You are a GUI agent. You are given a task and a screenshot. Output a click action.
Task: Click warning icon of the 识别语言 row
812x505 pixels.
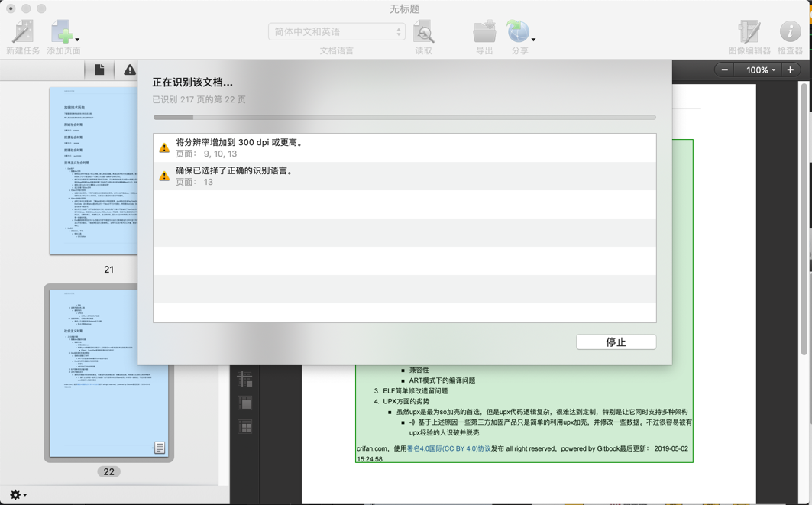click(164, 176)
